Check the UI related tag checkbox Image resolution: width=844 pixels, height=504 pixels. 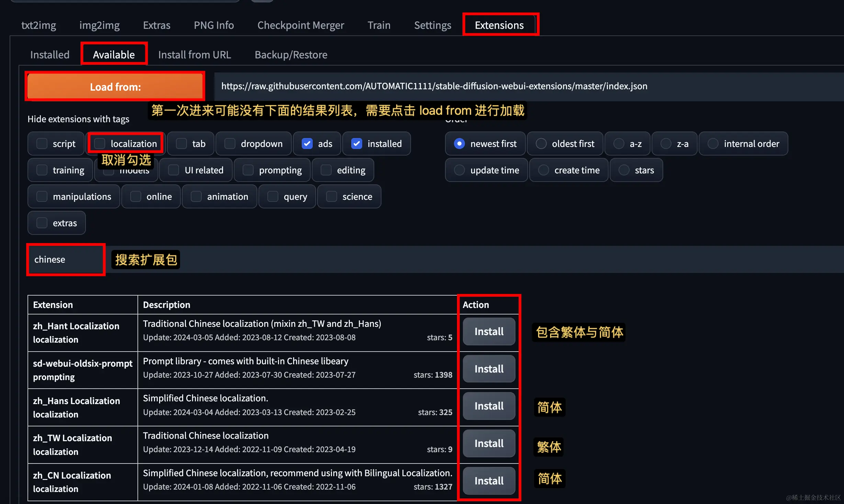[174, 170]
